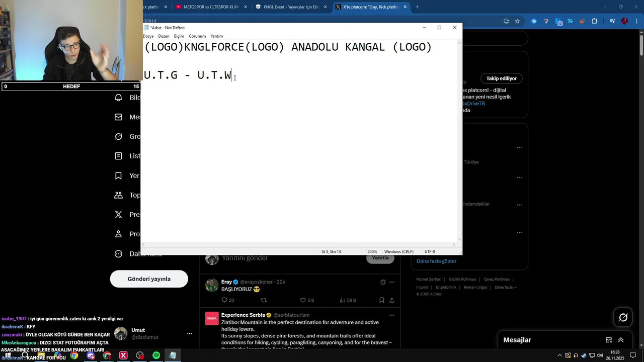Click the @xDriveTR mention link
The height and width of the screenshot is (362, 644).
pos(473,103)
